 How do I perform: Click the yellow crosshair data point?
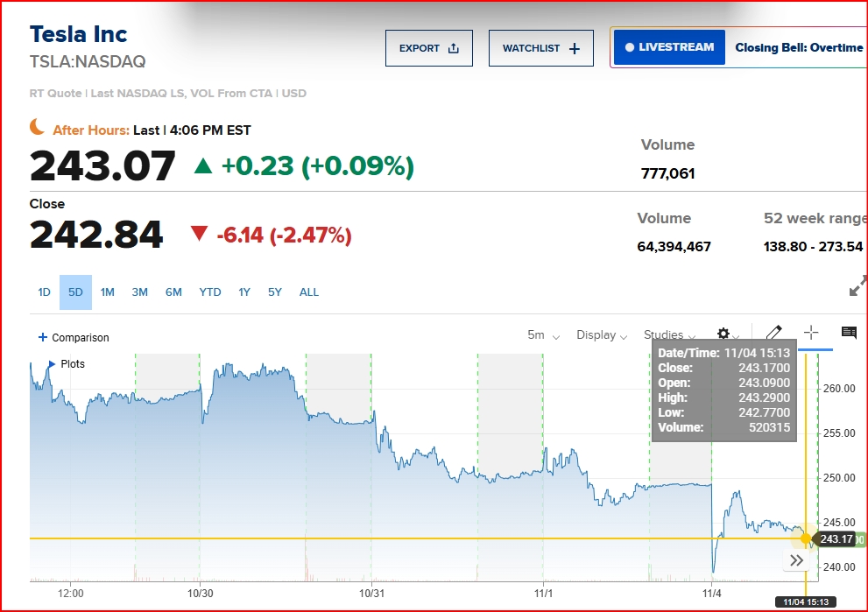coord(806,538)
